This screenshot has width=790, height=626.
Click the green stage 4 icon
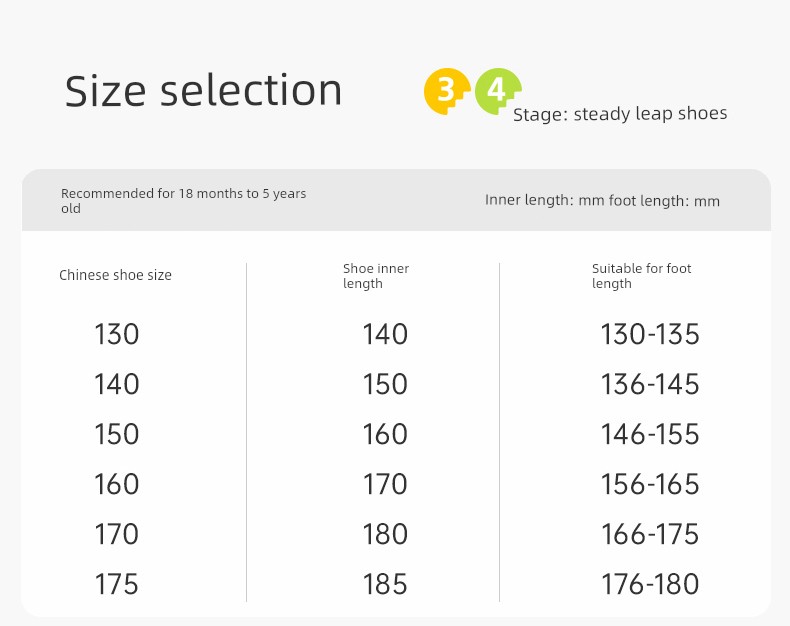tap(498, 91)
